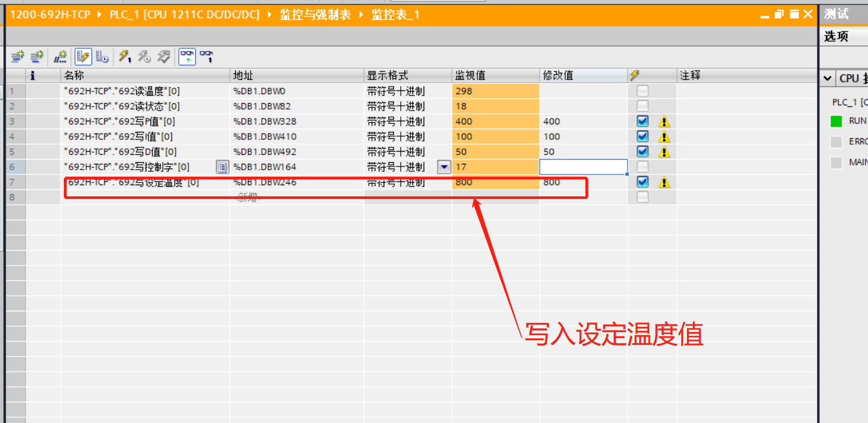Click the insert comment line icon

tap(60, 56)
